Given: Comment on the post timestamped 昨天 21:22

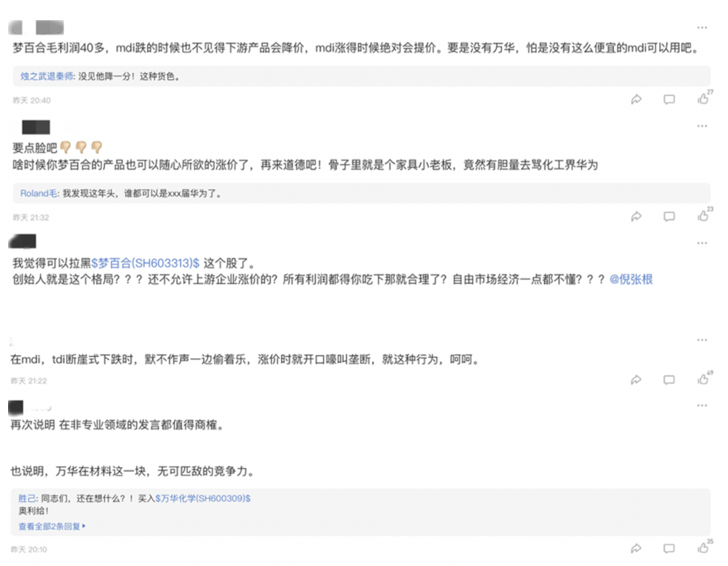Looking at the screenshot, I should tap(669, 380).
